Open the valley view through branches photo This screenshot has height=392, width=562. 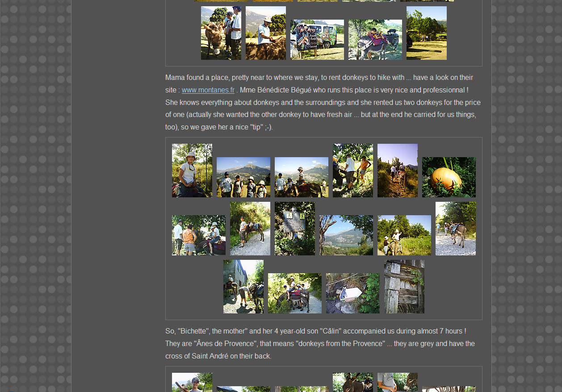coord(346,235)
